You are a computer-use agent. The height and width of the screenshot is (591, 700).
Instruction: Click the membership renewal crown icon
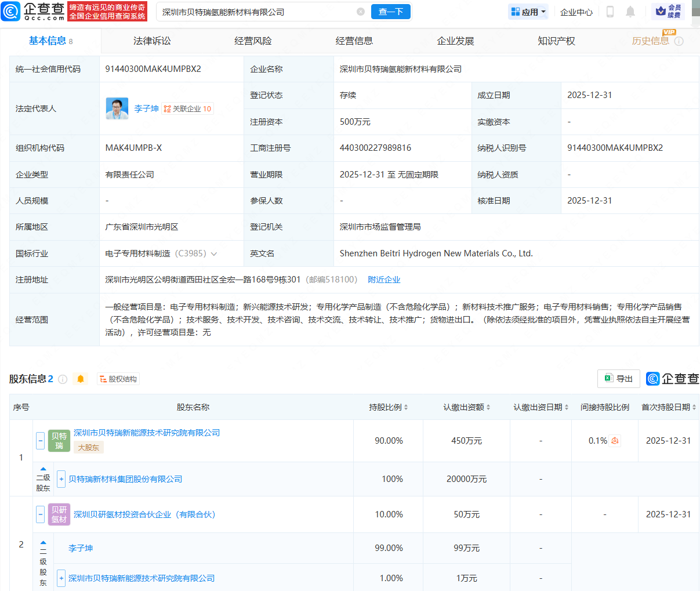661,12
